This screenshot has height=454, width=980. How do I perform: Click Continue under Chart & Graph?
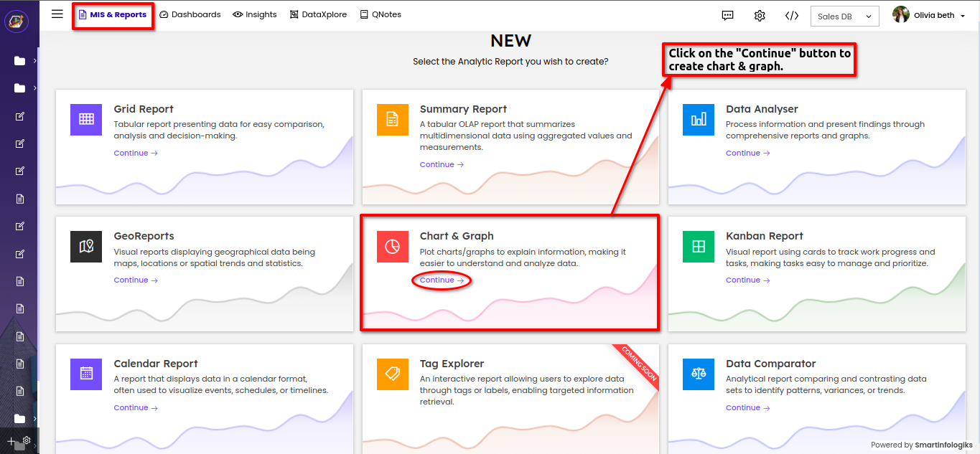click(x=442, y=280)
